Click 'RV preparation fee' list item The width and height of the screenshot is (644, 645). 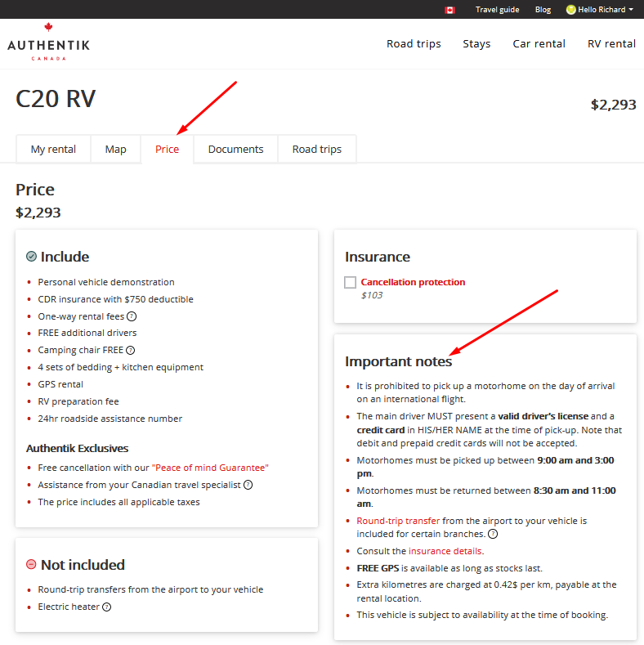click(x=78, y=401)
